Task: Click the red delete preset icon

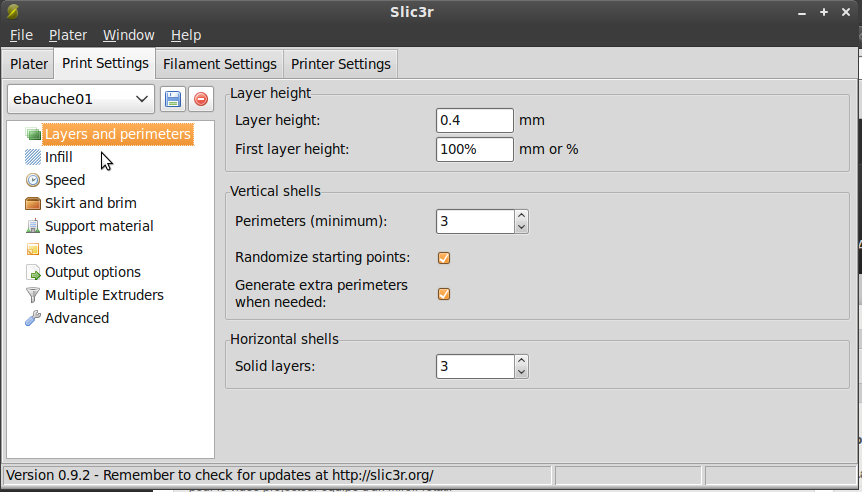Action: 201,99
